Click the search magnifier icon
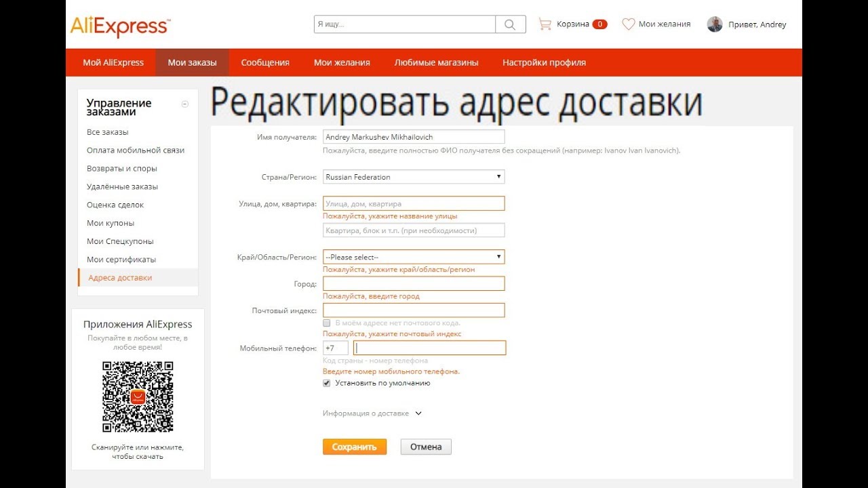The width and height of the screenshot is (868, 488). (x=511, y=24)
